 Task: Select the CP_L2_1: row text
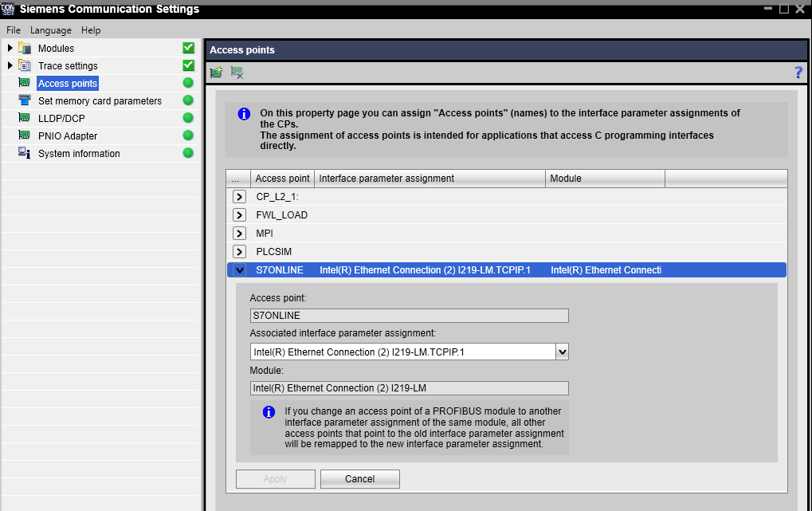277,197
